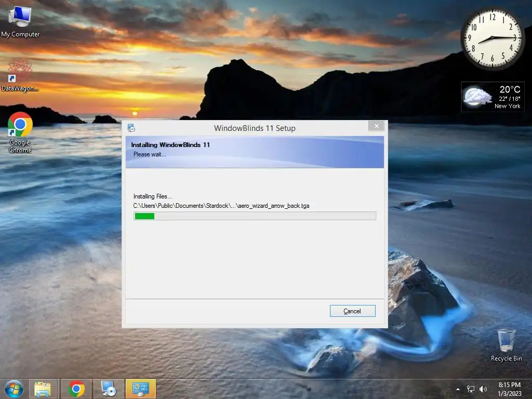Click the WindowBlinds setup title bar icon
Image resolution: width=532 pixels, height=399 pixels.
(x=131, y=128)
